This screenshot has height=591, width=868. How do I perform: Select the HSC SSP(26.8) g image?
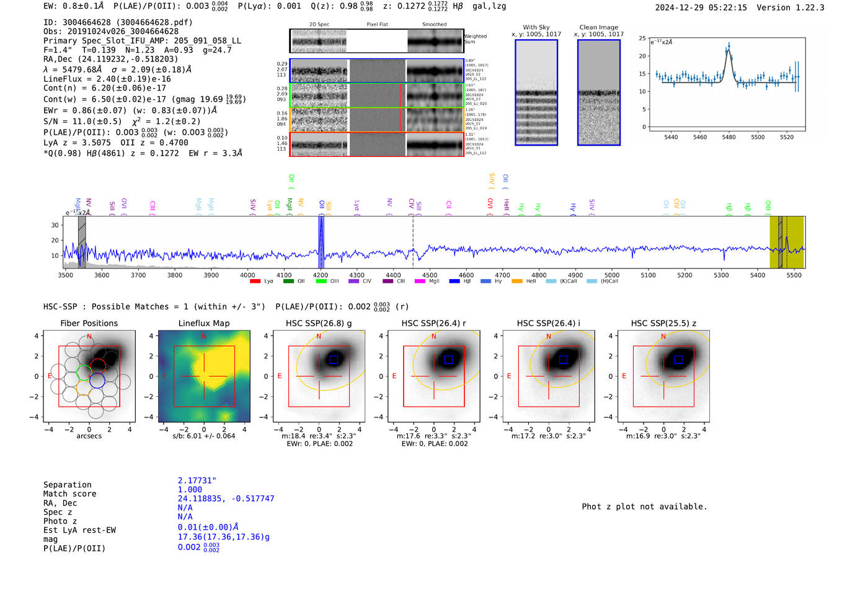coord(319,376)
